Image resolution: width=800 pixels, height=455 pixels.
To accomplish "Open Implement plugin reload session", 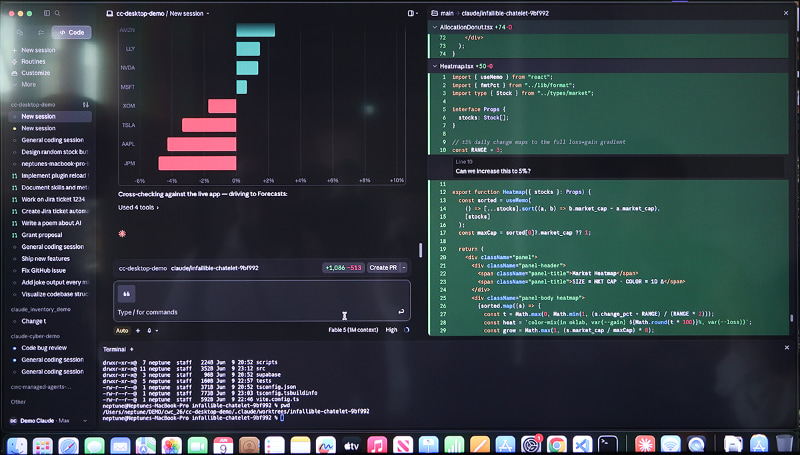I will click(x=50, y=175).
